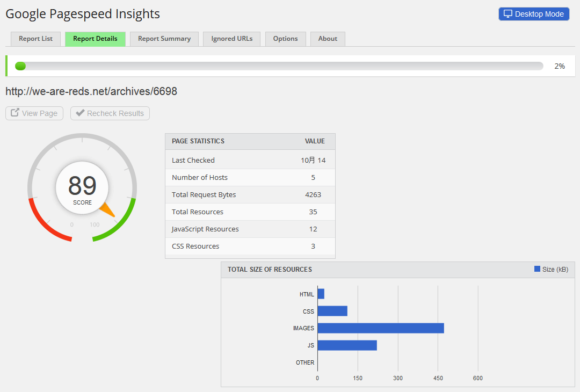Click the 2% progress label

tap(560, 66)
